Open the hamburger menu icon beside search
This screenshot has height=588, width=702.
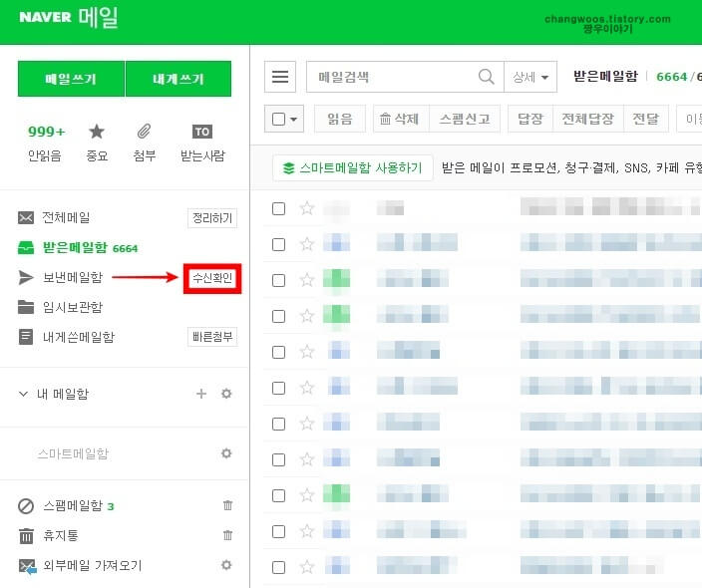click(x=280, y=77)
